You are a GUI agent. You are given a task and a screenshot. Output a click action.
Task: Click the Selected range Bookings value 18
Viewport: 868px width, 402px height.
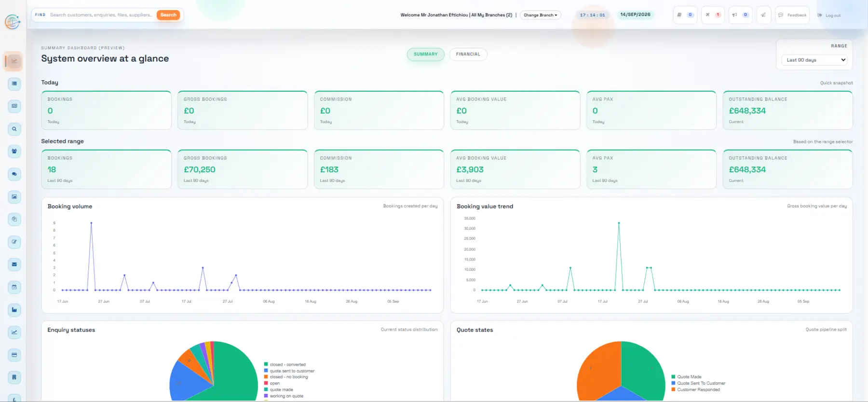coord(52,169)
